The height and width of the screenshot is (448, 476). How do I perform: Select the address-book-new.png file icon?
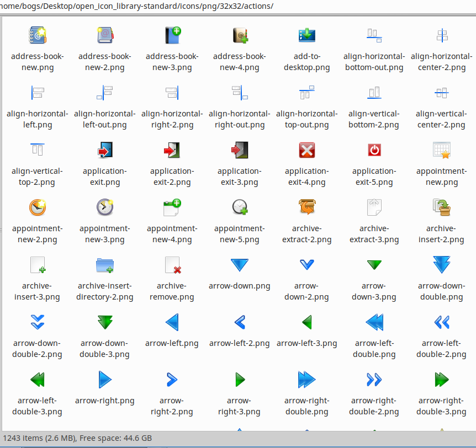[x=37, y=35]
